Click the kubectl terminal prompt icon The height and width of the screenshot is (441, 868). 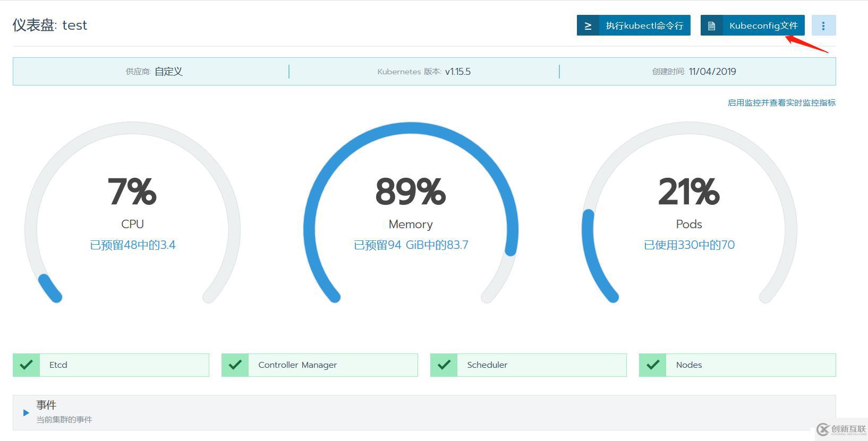[588, 25]
